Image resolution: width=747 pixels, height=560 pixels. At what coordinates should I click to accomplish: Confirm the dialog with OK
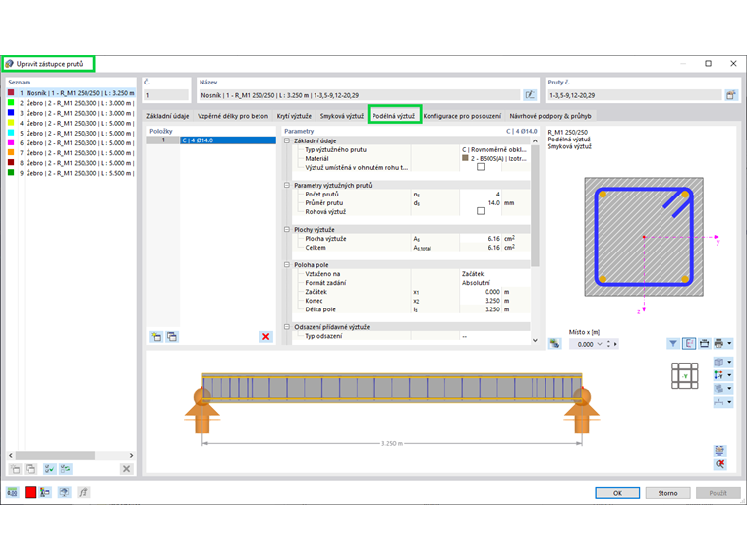pyautogui.click(x=617, y=493)
